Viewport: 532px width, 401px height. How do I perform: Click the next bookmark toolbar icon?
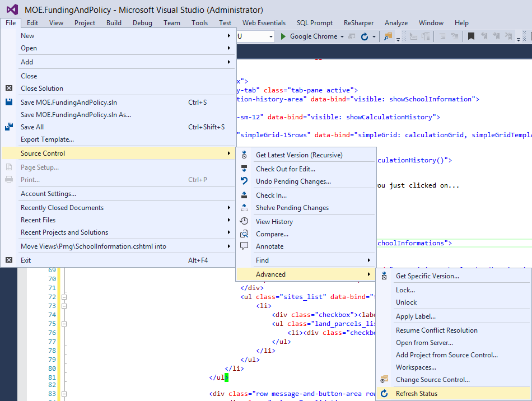click(x=496, y=36)
